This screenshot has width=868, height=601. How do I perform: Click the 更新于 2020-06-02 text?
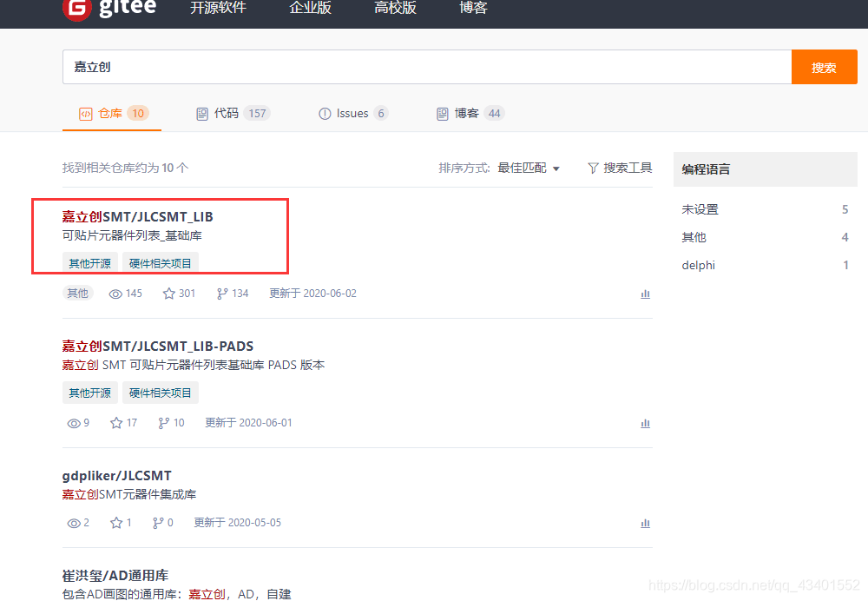pos(312,294)
